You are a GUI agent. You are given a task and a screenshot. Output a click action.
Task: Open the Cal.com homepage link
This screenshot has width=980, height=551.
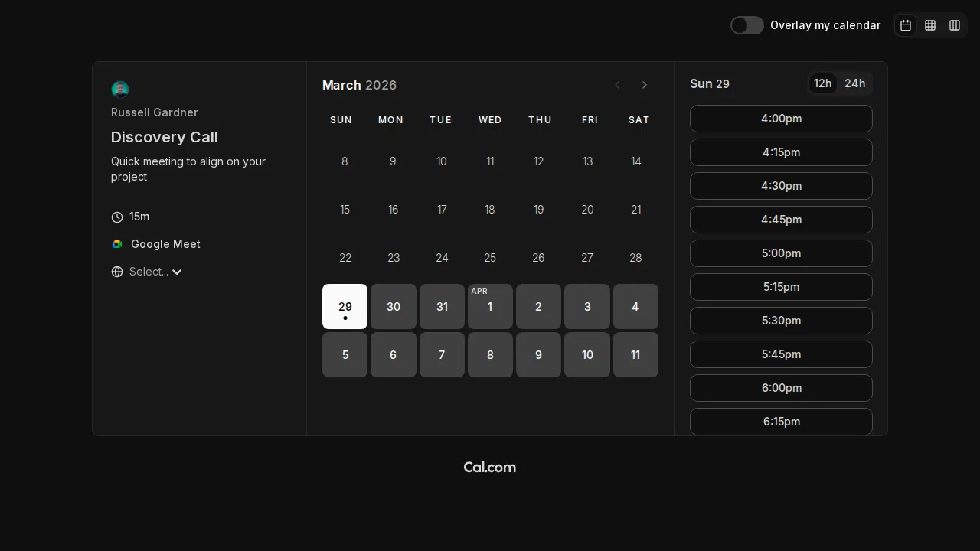[x=489, y=467]
